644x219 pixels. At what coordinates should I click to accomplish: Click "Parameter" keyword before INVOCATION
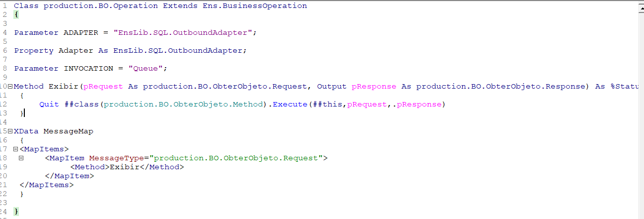[36, 69]
